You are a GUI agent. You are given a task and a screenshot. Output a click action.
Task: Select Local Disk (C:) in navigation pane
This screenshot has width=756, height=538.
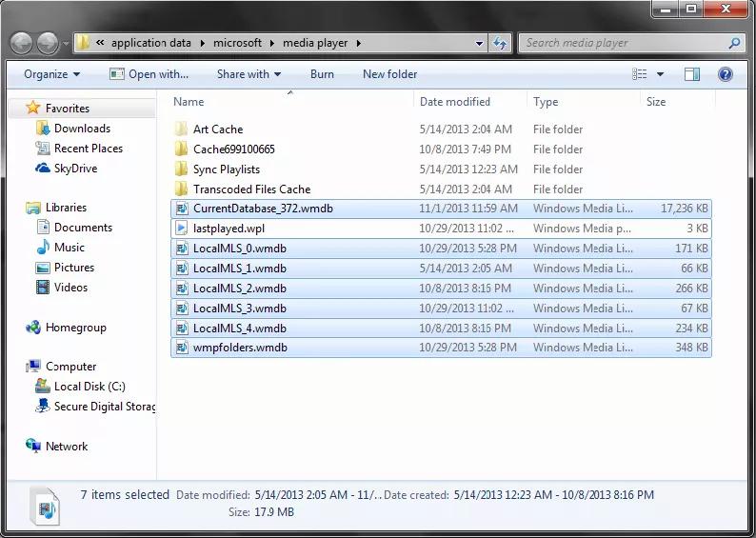(90, 387)
